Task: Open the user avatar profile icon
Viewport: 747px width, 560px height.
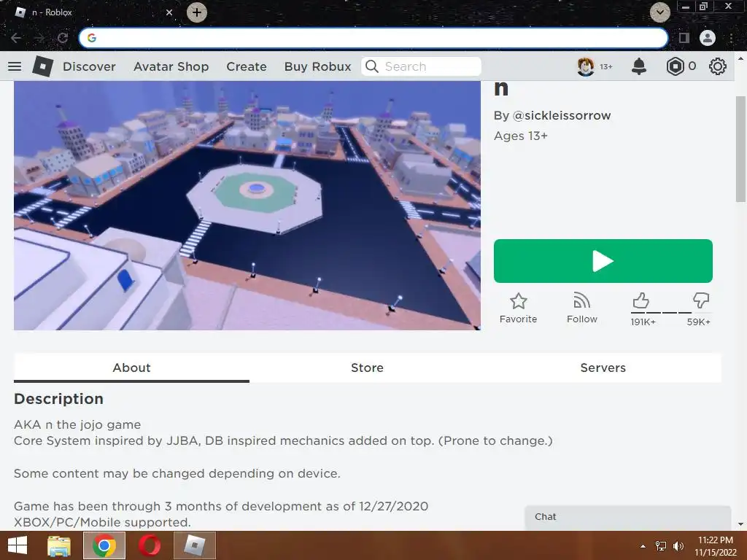Action: (x=586, y=66)
